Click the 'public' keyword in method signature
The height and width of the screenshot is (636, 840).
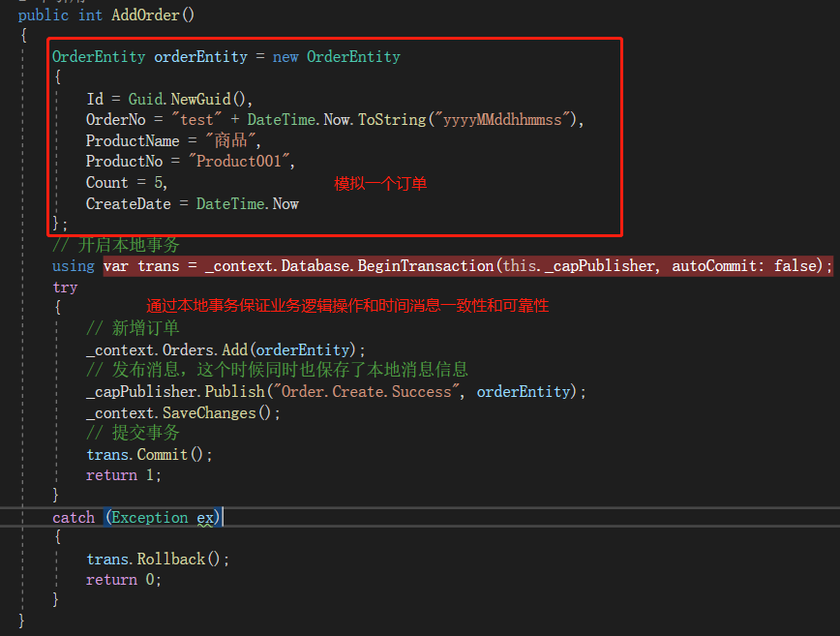tap(44, 15)
